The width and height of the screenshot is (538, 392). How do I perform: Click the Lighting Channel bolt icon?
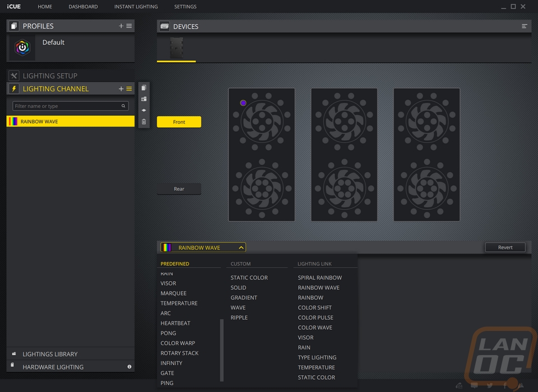coord(13,89)
